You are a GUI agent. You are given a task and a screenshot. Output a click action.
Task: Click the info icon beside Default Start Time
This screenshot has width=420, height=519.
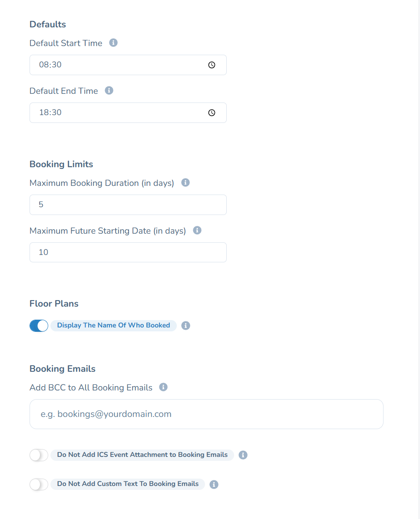pos(113,43)
